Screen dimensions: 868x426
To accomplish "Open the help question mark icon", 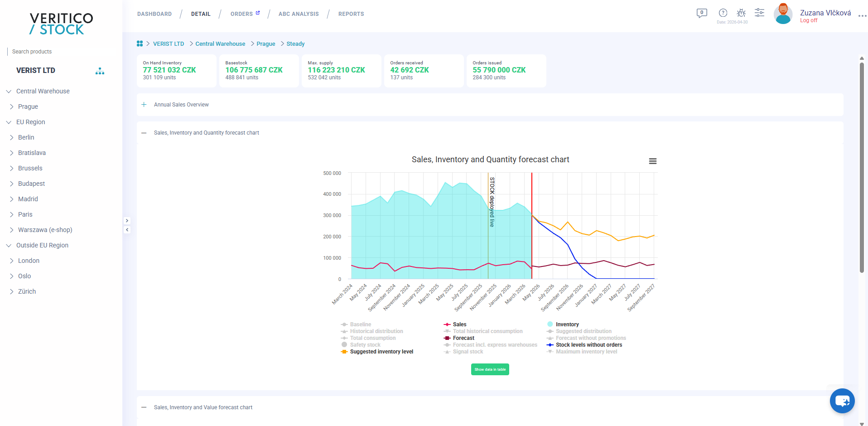I will click(x=723, y=13).
